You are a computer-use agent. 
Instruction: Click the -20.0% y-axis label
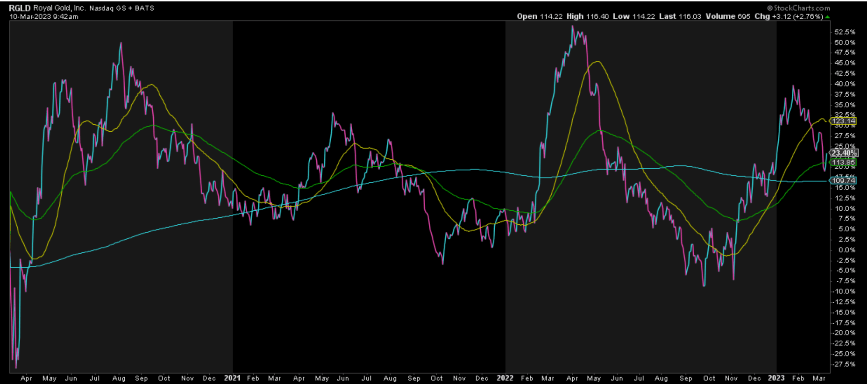[x=845, y=333]
